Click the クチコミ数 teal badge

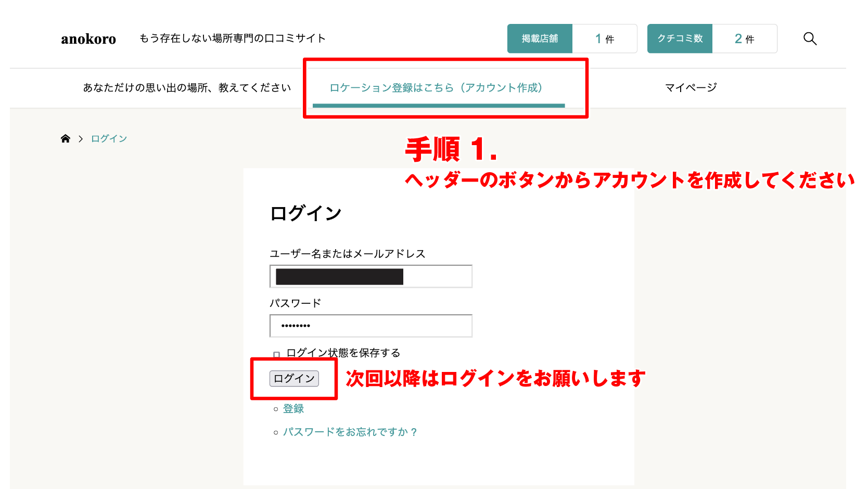click(x=680, y=38)
